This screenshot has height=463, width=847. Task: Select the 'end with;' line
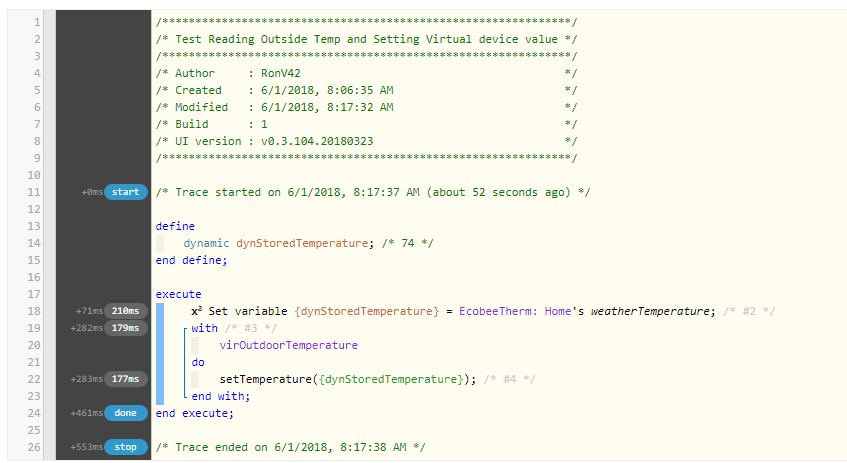coord(218,396)
